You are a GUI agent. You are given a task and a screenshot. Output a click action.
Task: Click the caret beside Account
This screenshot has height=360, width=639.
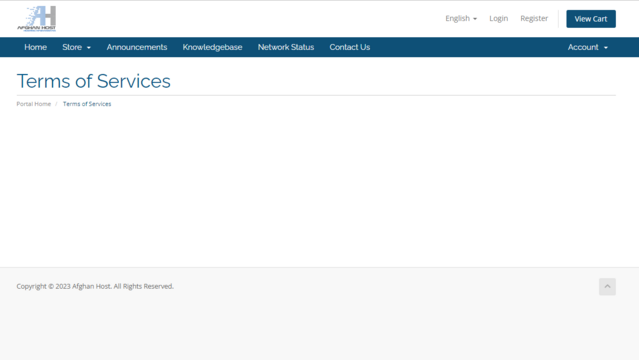606,48
